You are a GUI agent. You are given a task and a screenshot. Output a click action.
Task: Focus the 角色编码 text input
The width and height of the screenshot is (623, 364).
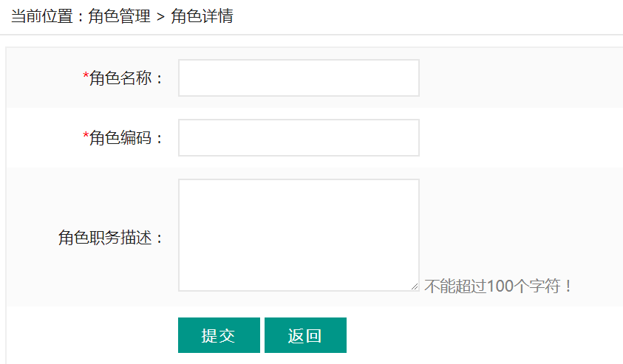299,138
